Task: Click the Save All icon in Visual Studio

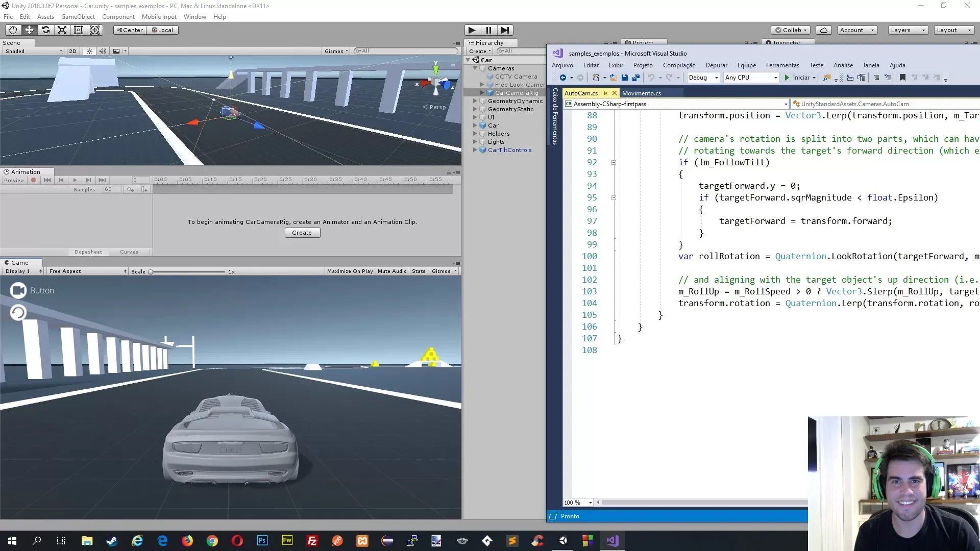Action: [636, 78]
